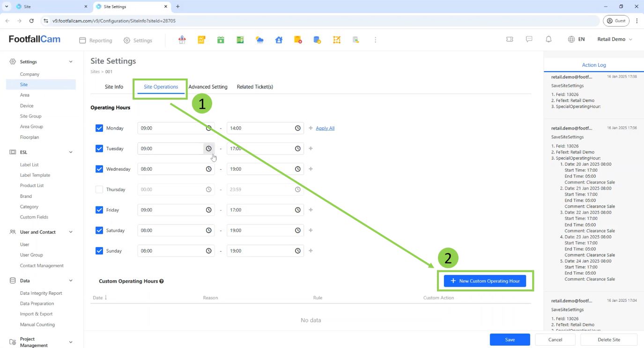Enable the Thursday checkbox
This screenshot has height=348, width=644.
(x=99, y=189)
